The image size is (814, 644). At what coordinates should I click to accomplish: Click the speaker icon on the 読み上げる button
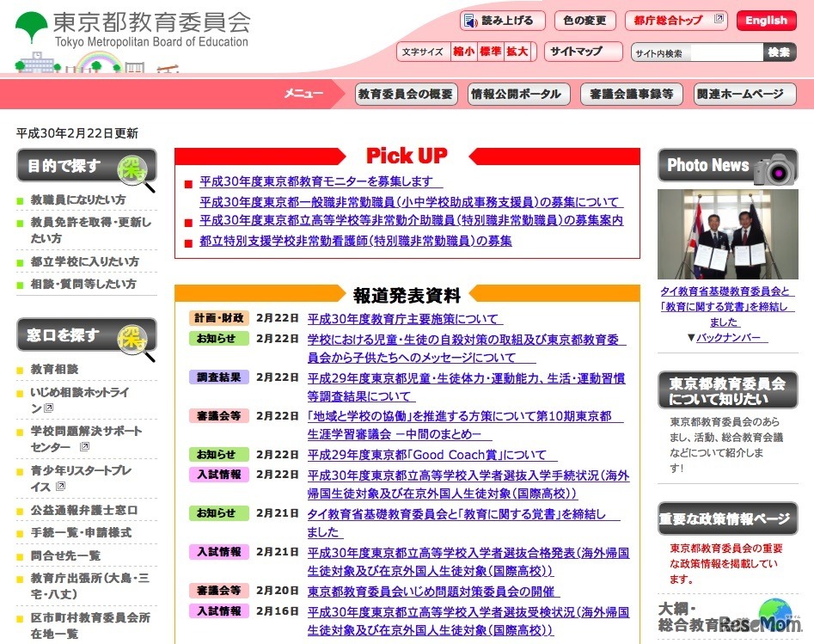tap(470, 20)
